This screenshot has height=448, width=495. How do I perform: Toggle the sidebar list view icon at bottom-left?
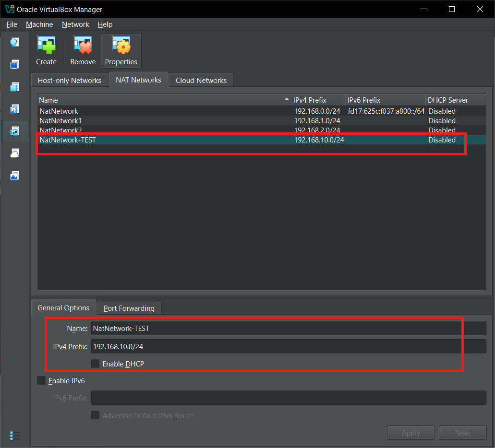coord(15,436)
